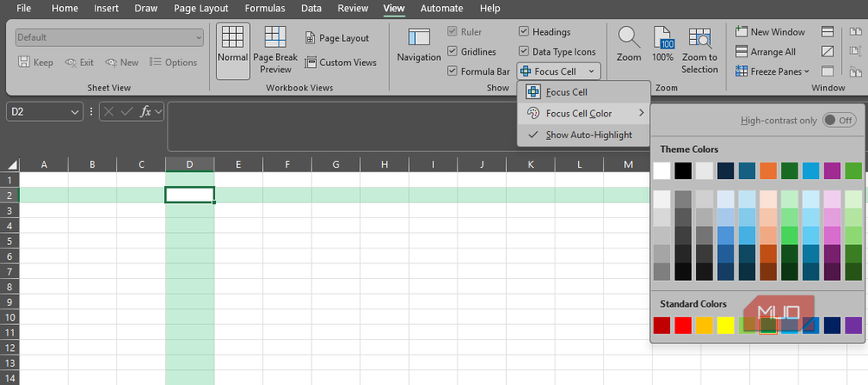Toggle the Formula Bar checkbox

[452, 71]
